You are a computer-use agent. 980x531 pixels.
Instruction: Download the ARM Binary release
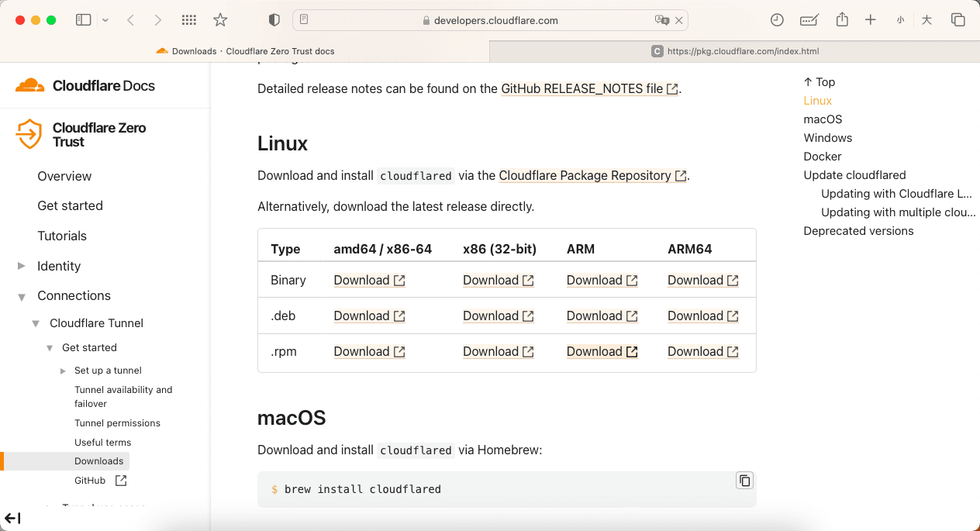tap(602, 280)
